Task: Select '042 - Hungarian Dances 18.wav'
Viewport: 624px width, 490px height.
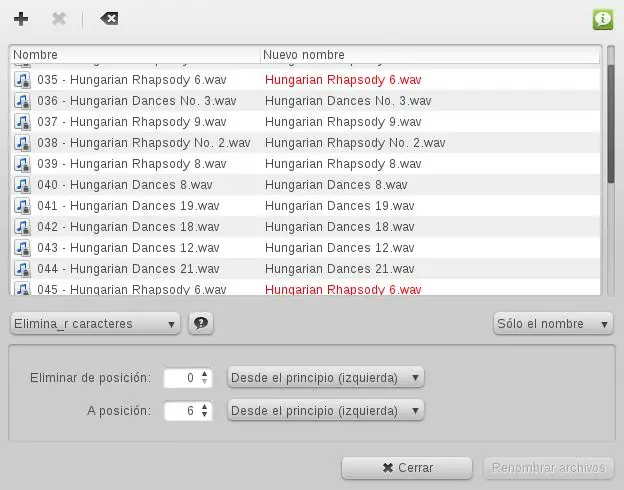Action: pyautogui.click(x=128, y=227)
